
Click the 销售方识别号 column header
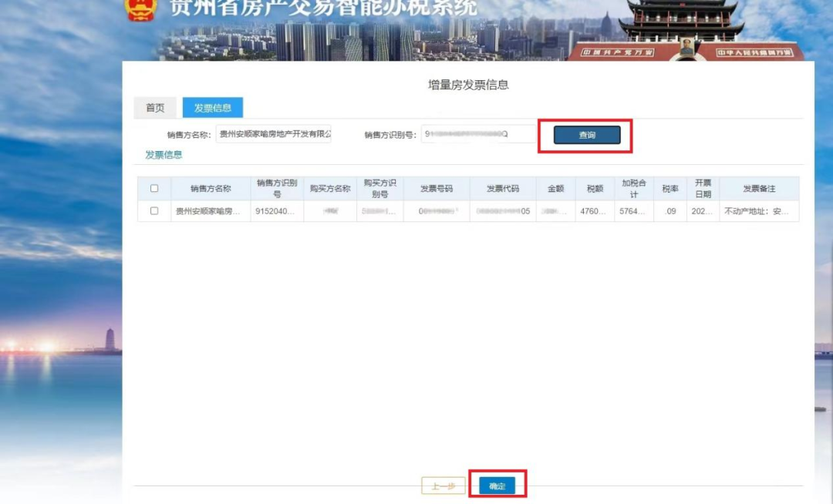278,188
